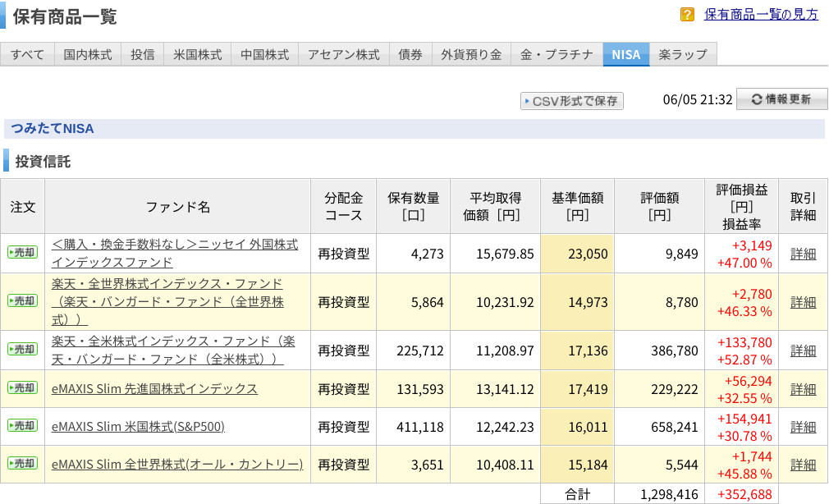
Task: Click total profit +352,688
Action: coord(744,494)
